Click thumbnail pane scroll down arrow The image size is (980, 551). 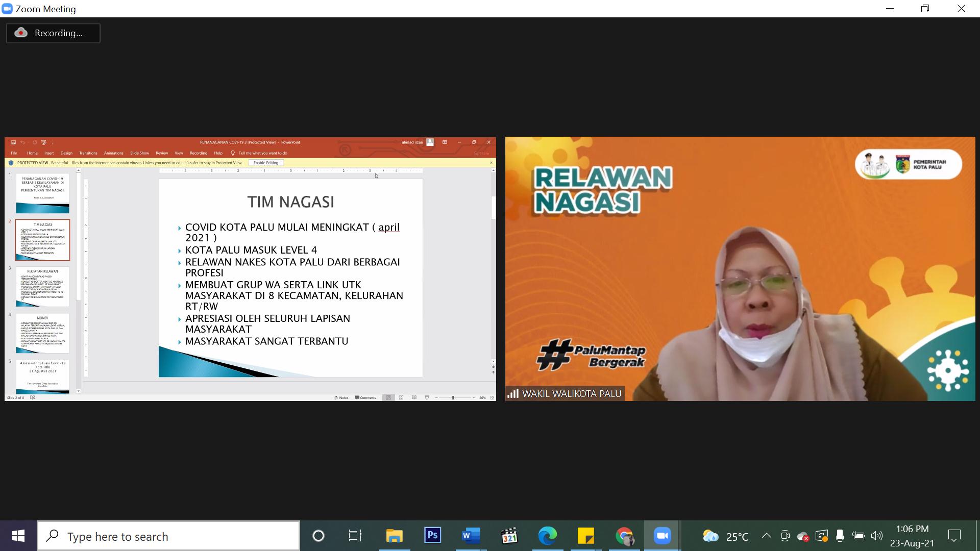coord(78,391)
